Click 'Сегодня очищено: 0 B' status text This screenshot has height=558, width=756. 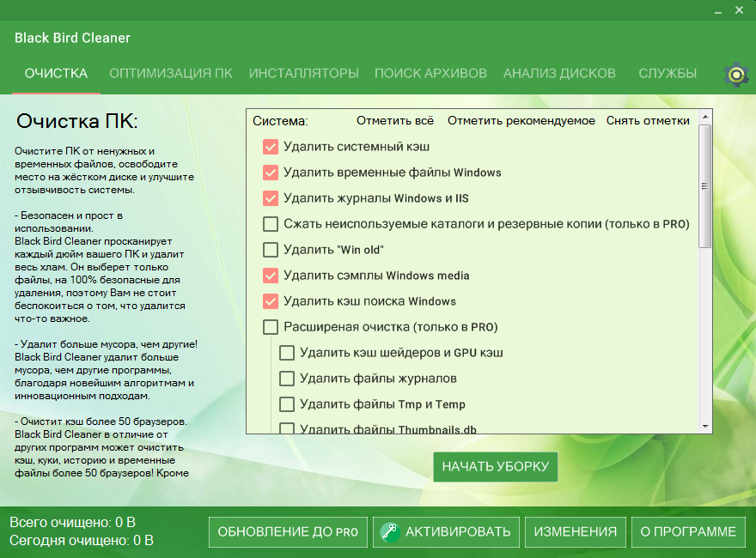(x=82, y=541)
